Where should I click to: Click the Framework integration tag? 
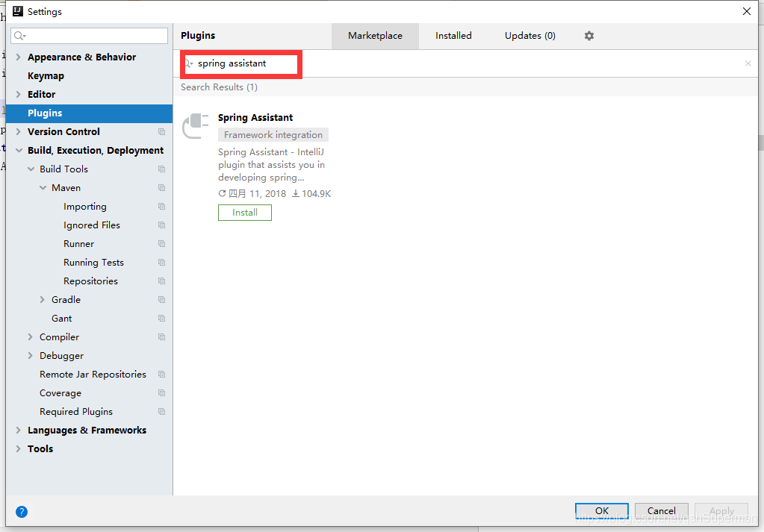[273, 135]
